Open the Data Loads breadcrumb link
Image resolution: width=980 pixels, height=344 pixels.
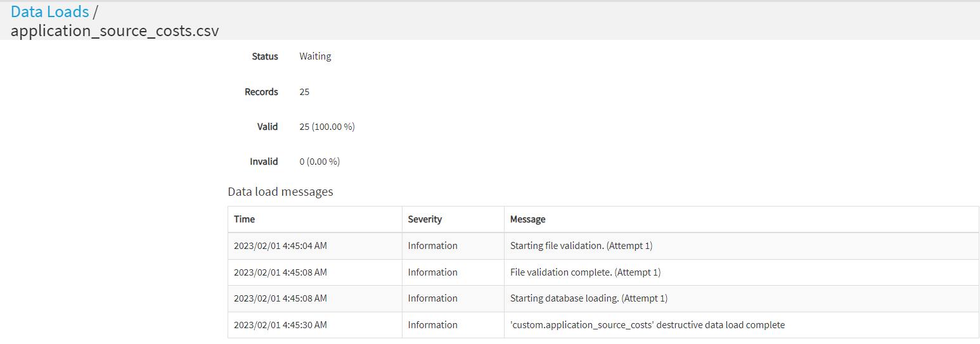49,11
